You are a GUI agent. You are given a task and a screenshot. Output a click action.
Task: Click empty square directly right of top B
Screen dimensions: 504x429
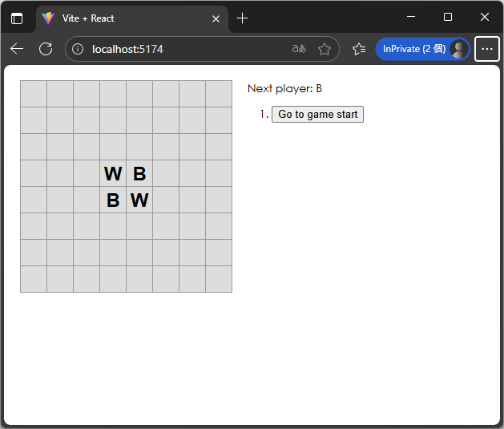tap(166, 173)
